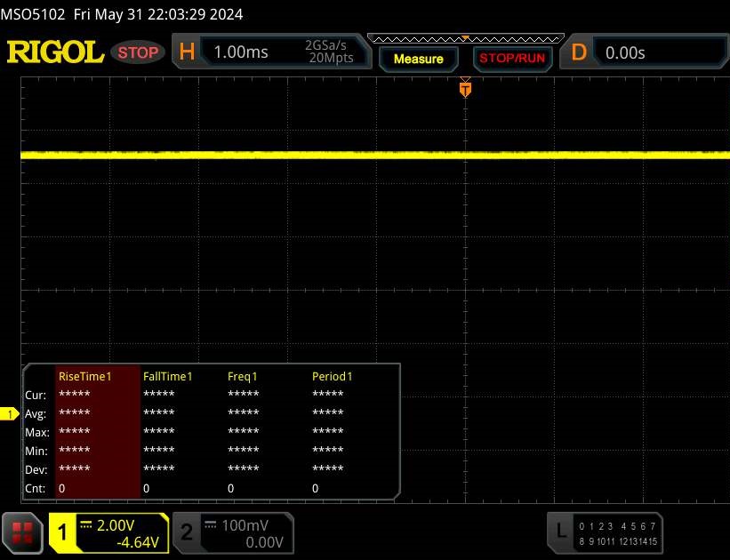Click the Max: row label
Viewport: 730px width, 560px height.
point(37,433)
